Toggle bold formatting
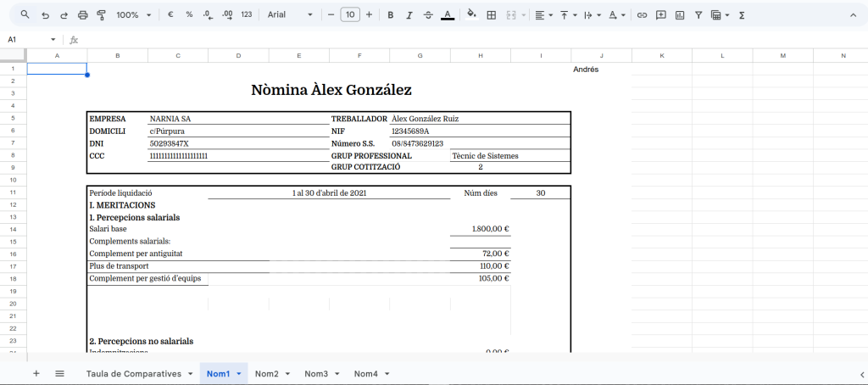Viewport: 868px width, 385px height. pyautogui.click(x=390, y=15)
